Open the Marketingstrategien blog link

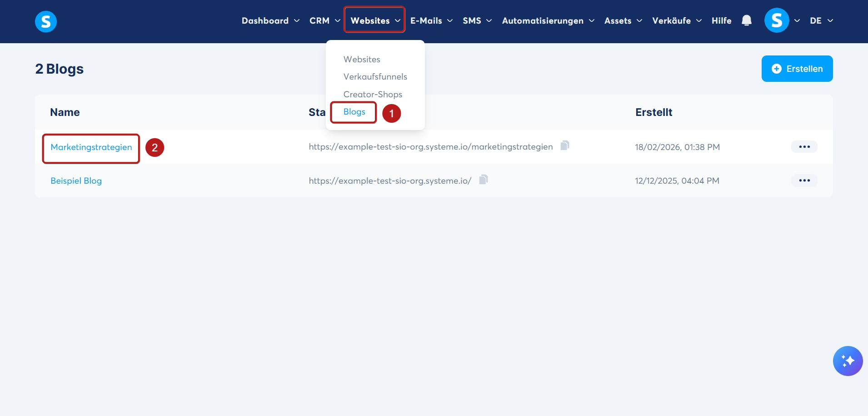point(91,147)
